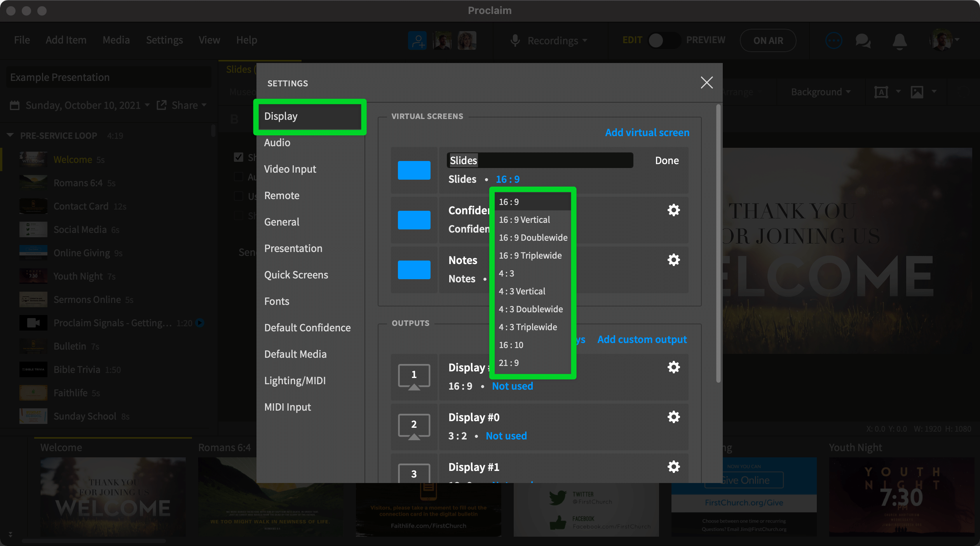The image size is (980, 546).
Task: Select the Video Input settings tab
Action: [x=290, y=169]
